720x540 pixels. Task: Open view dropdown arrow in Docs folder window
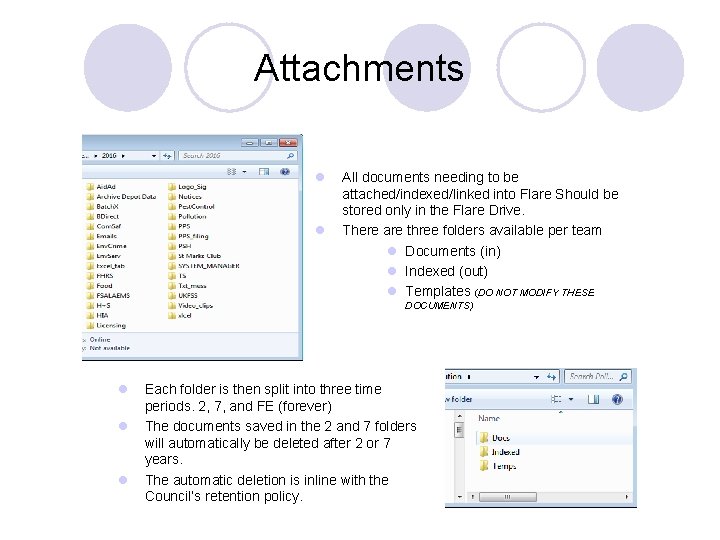(x=571, y=399)
